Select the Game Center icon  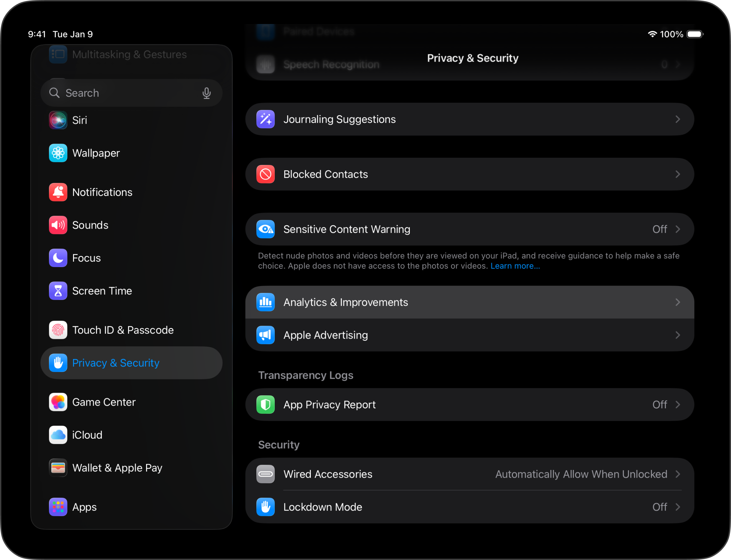[x=58, y=402]
